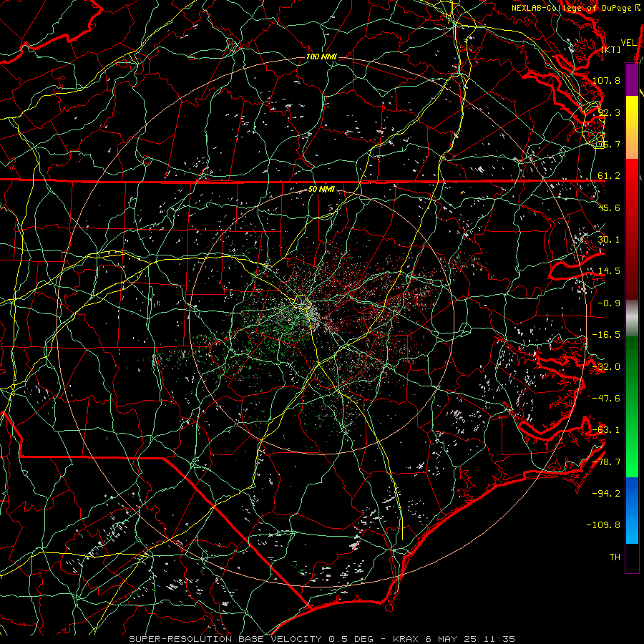Click the '100 NMI' range ring label
Viewport: 644px width, 644px height.
[321, 57]
